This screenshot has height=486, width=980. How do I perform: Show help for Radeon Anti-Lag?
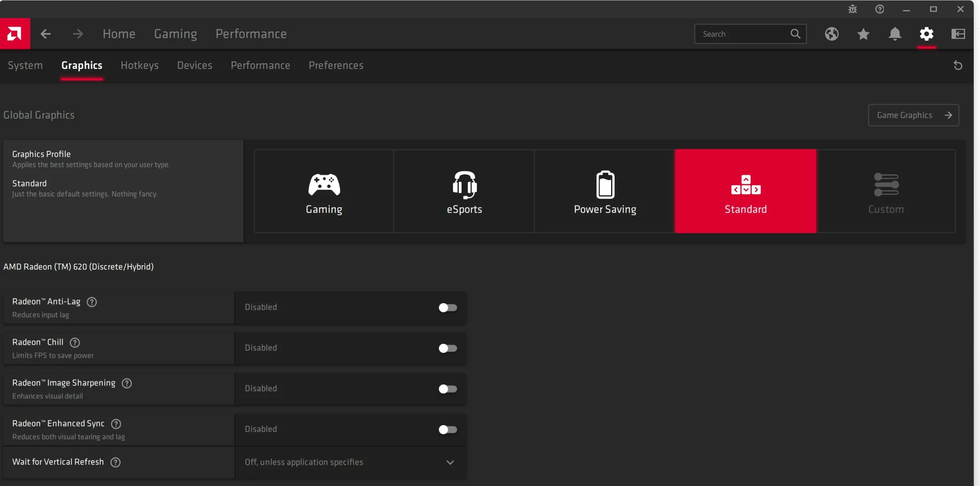[x=92, y=302]
